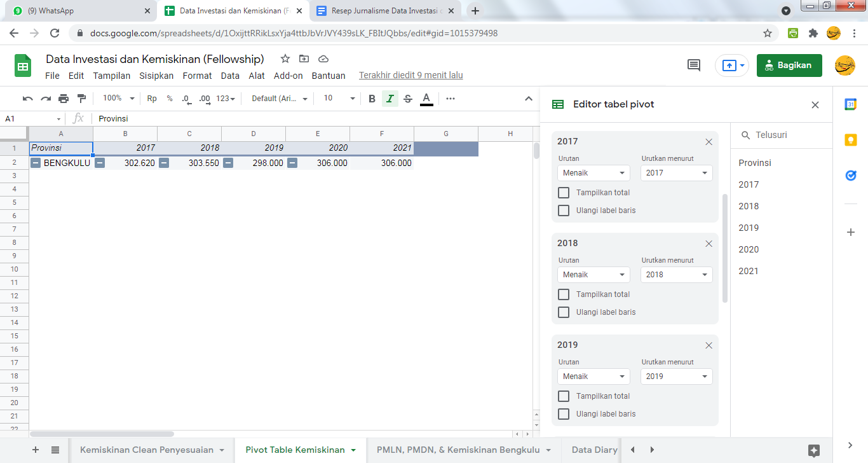This screenshot has height=463, width=868.
Task: Click the Bagikan share button
Action: pos(789,66)
